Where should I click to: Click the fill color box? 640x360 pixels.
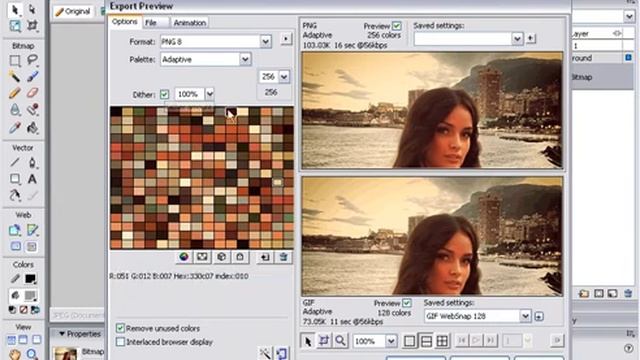click(30, 296)
